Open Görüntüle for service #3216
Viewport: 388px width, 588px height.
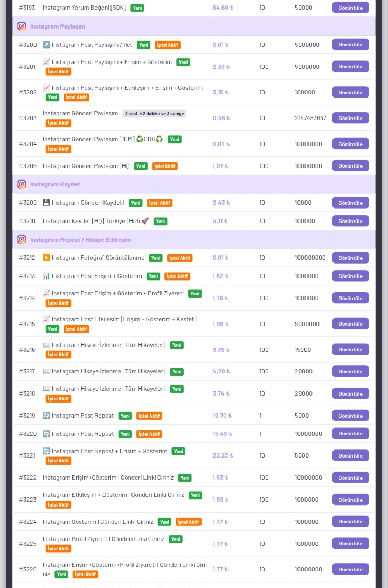tap(350, 349)
